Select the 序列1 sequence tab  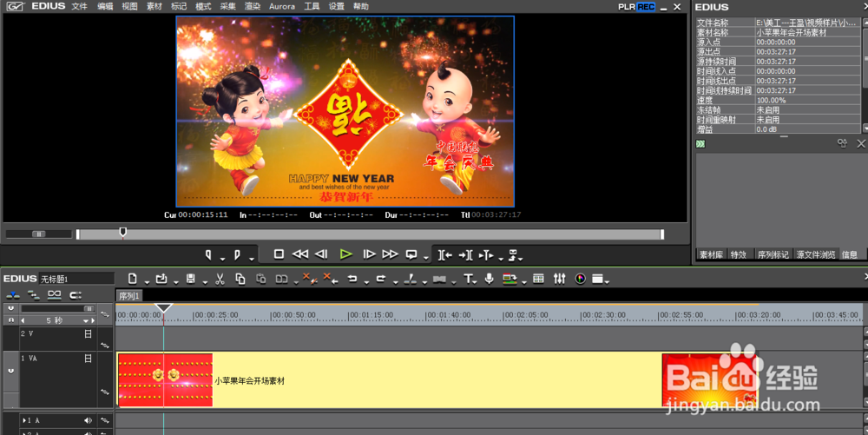(129, 296)
